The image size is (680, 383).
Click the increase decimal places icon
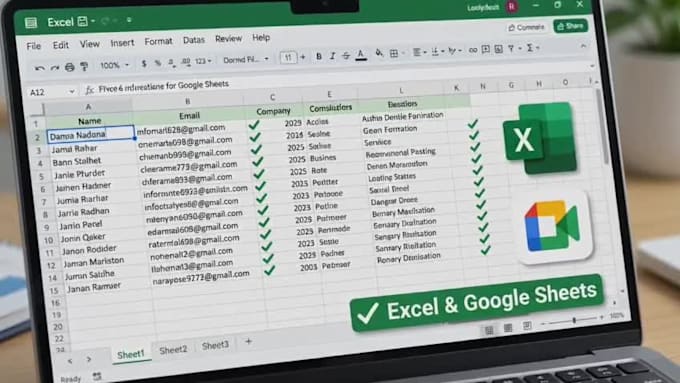pos(186,62)
